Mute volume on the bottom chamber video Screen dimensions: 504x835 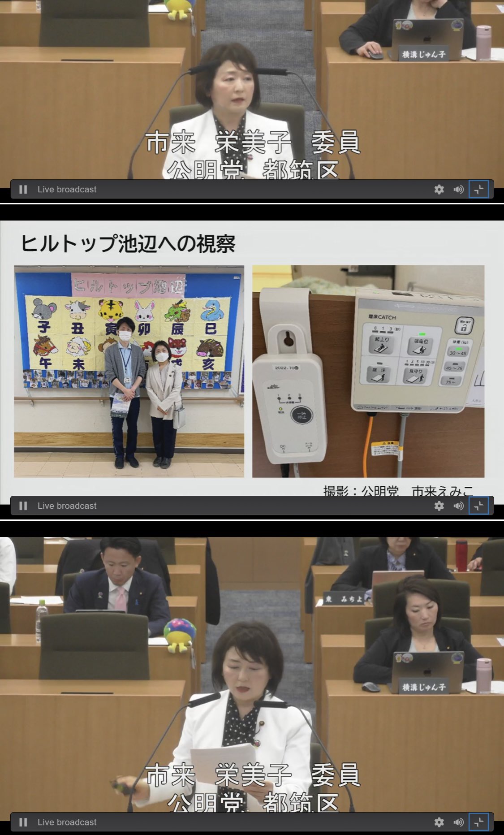coord(458,822)
